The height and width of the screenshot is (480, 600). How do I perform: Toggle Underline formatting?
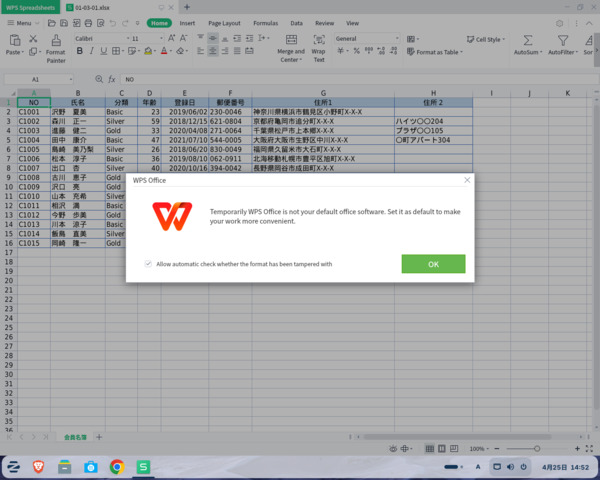103,51
